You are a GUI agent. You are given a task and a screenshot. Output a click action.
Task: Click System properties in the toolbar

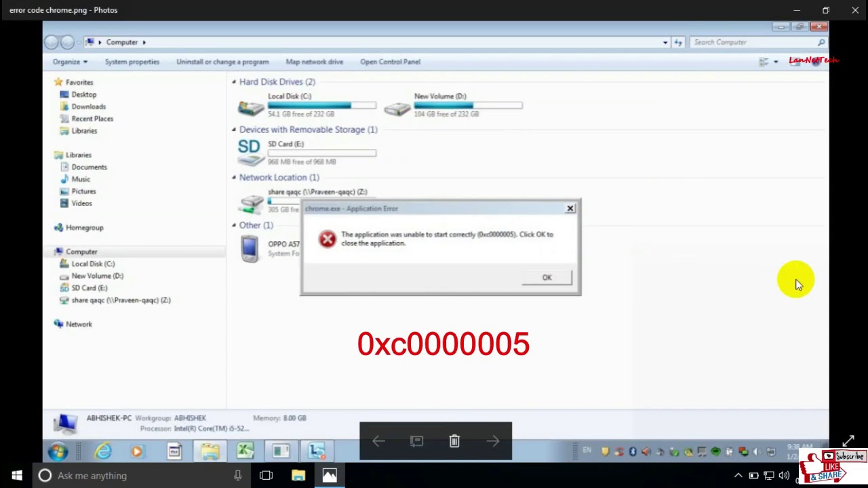point(132,62)
